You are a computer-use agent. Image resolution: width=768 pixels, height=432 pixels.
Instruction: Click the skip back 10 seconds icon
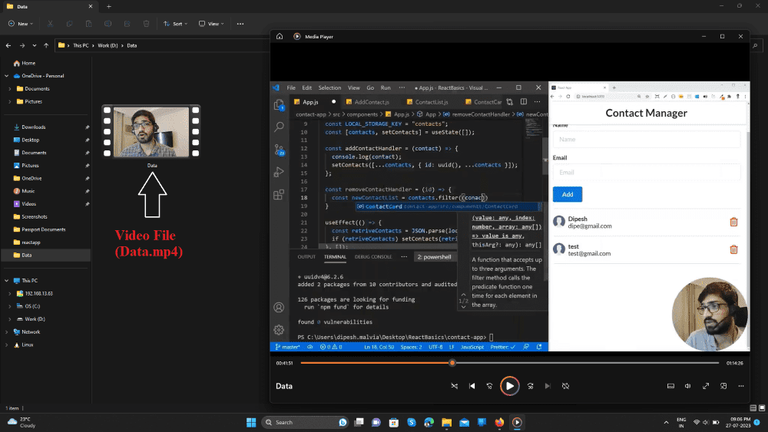(490, 385)
